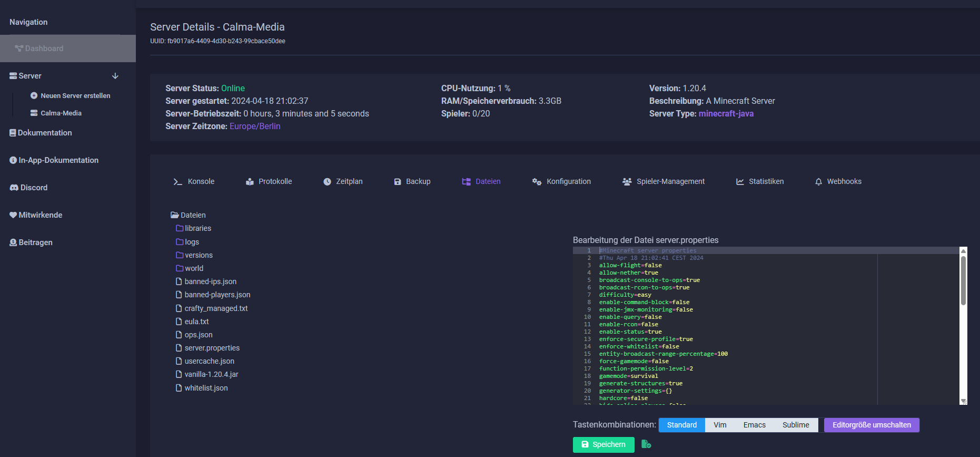
Task: Select Vim keybinding mode
Action: (720, 425)
